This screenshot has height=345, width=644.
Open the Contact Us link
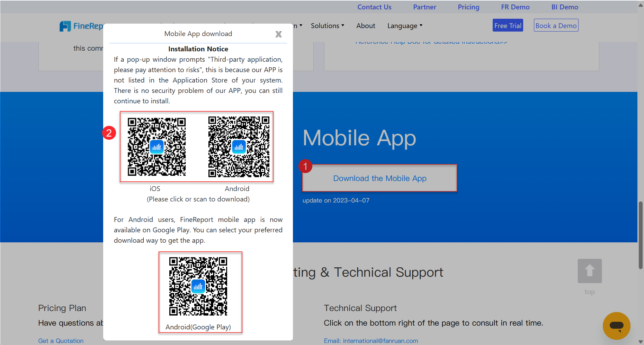pos(374,7)
